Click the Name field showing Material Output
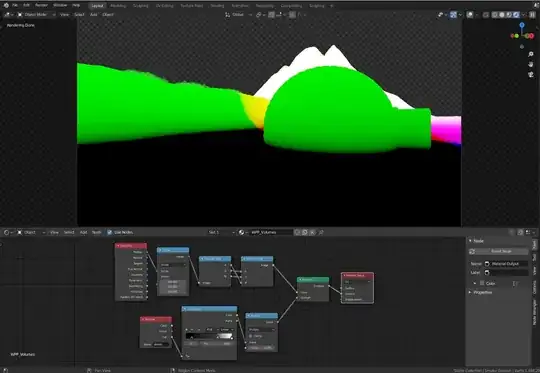 click(506, 264)
